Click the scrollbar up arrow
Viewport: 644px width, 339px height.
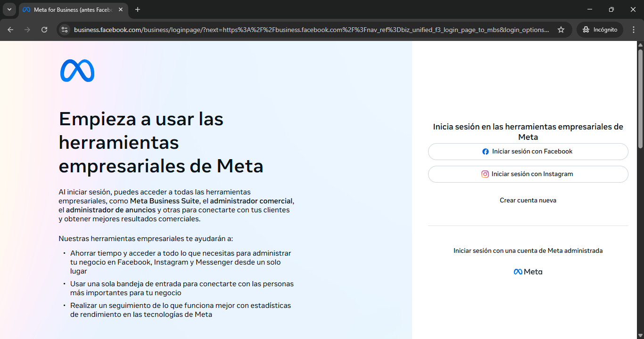(x=640, y=45)
